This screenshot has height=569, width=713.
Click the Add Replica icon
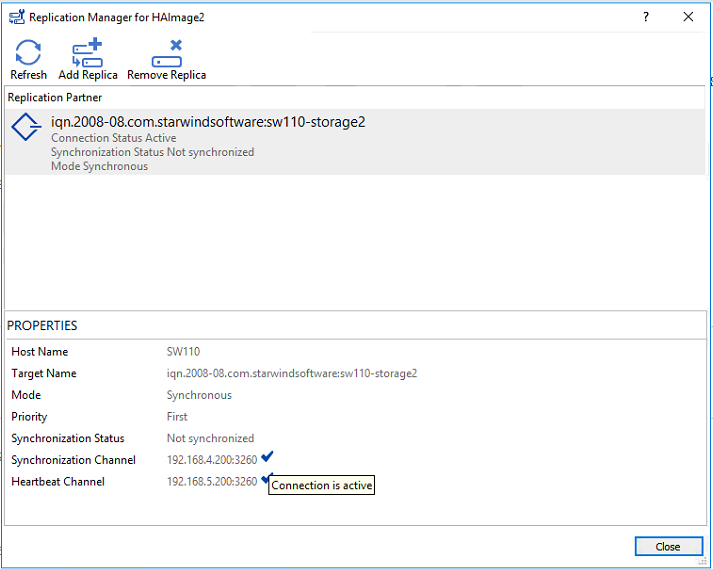[x=87, y=52]
